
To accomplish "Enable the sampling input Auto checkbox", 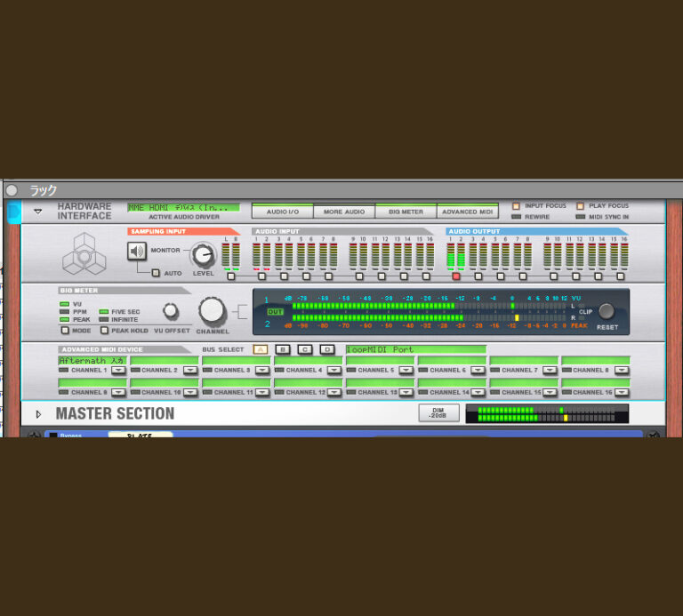I will click(x=156, y=273).
